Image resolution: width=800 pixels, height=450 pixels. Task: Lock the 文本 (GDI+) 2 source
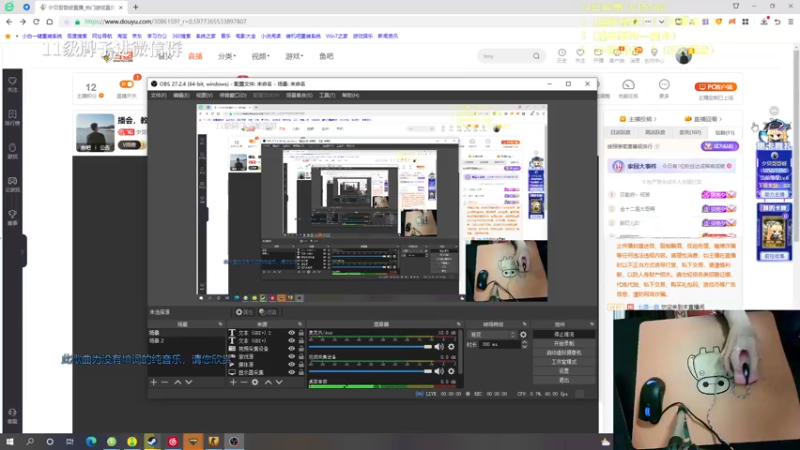[x=301, y=333]
